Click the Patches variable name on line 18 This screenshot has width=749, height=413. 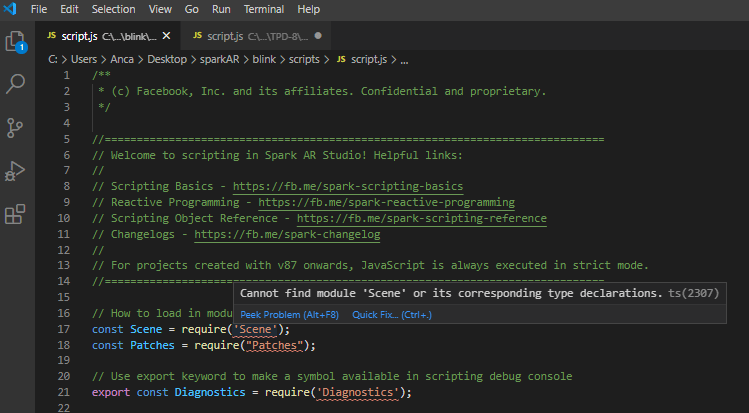pos(152,345)
